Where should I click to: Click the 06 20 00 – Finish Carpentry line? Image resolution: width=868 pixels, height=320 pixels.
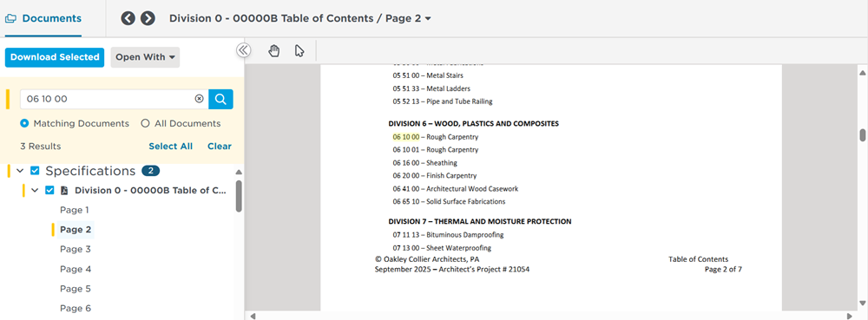pyautogui.click(x=435, y=176)
